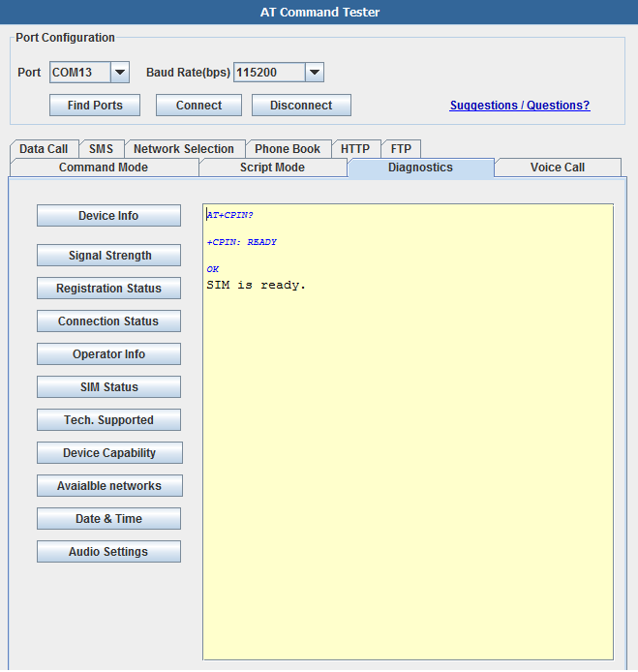Click the Tech. Supported button
The height and width of the screenshot is (672, 638).
click(108, 420)
